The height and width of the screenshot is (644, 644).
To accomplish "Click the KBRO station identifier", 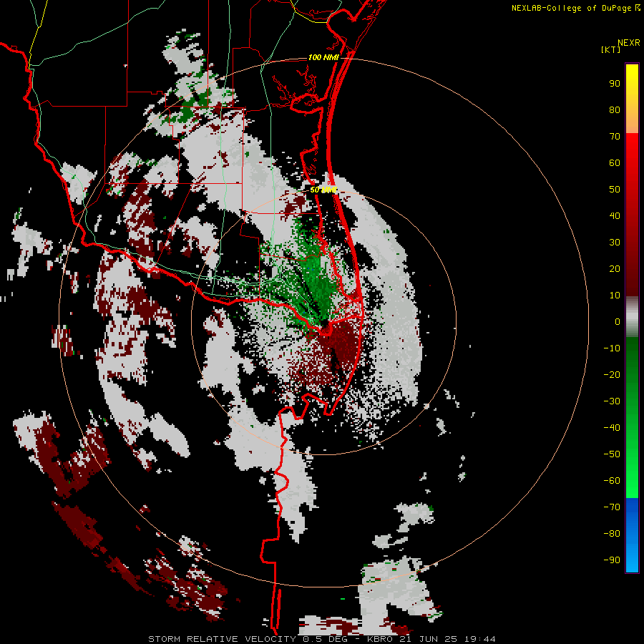I will click(381, 639).
